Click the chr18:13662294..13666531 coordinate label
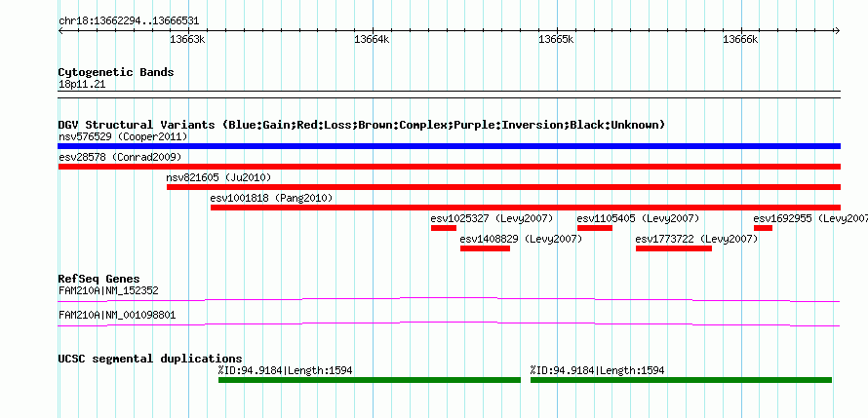 [x=129, y=21]
